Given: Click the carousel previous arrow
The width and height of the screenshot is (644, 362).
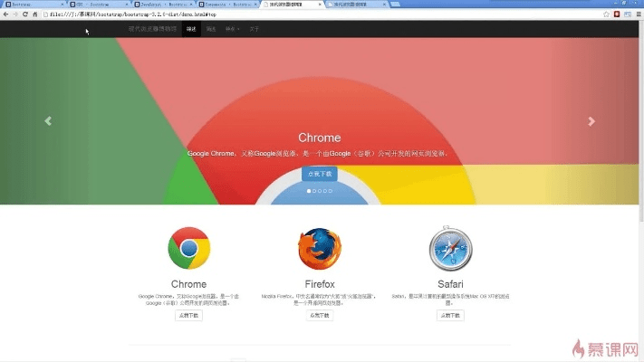Looking at the screenshot, I should (48, 121).
